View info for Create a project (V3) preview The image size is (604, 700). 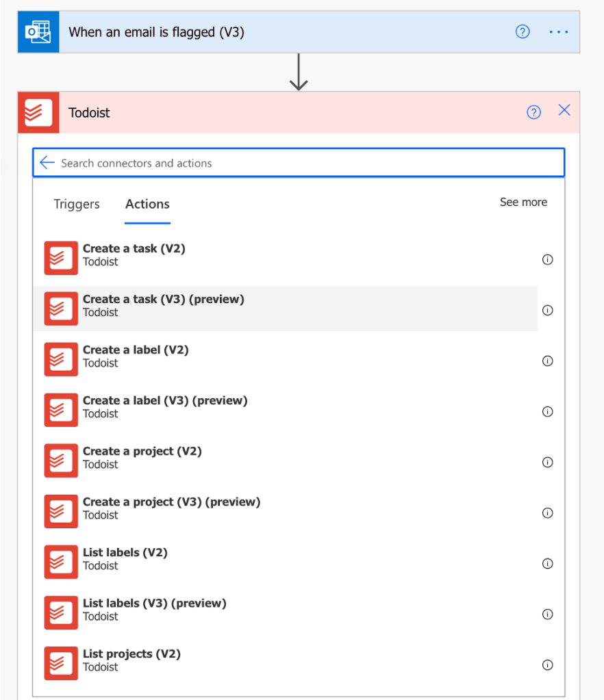[x=547, y=513]
